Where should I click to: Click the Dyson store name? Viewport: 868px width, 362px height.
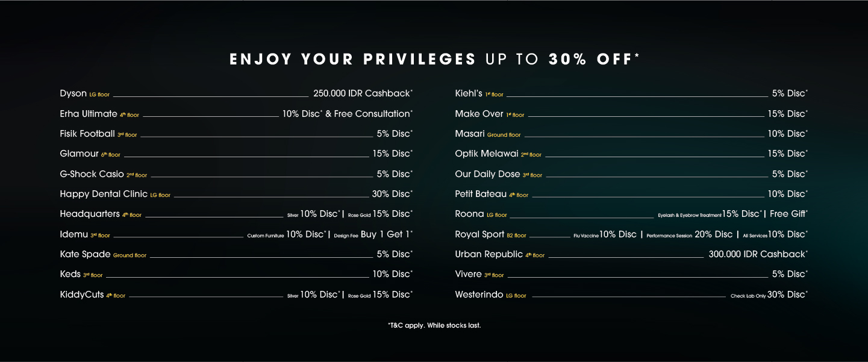(73, 93)
